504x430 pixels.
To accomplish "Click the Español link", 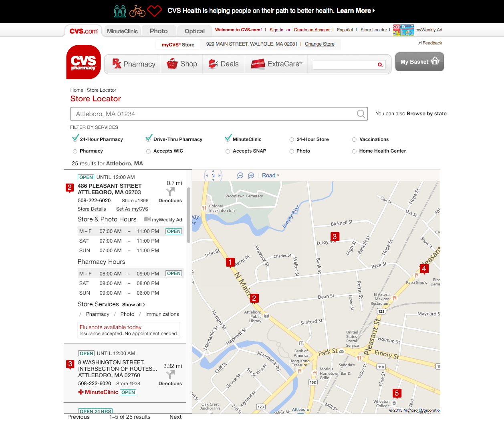I will point(345,30).
